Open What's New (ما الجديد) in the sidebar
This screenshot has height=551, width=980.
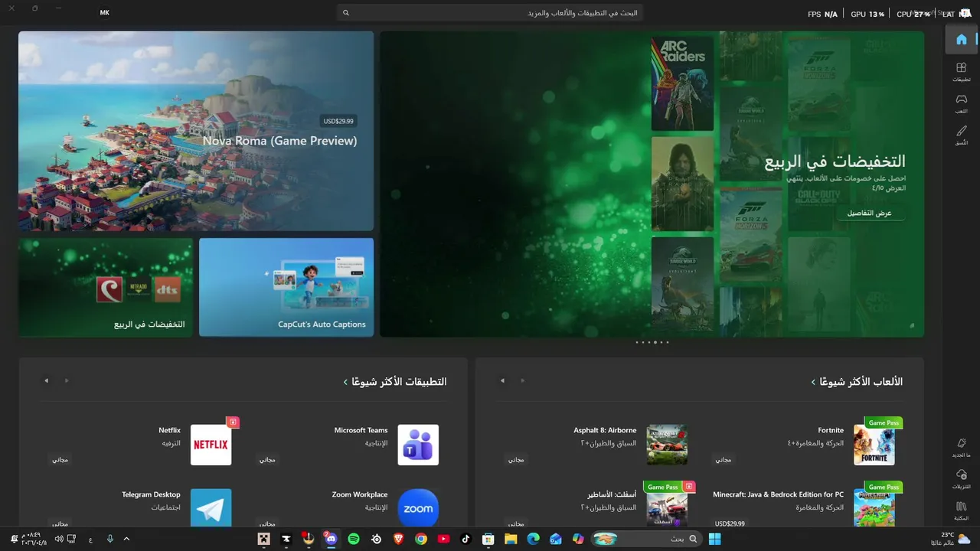point(961,448)
